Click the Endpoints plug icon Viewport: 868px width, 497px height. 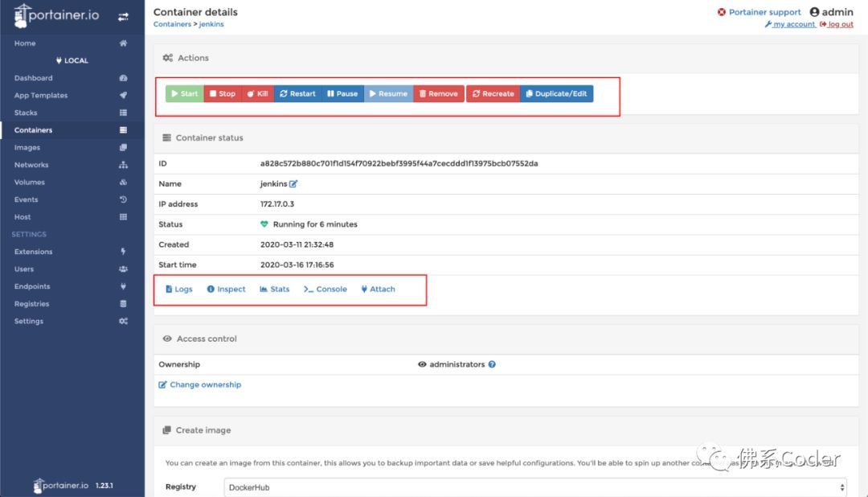point(123,286)
